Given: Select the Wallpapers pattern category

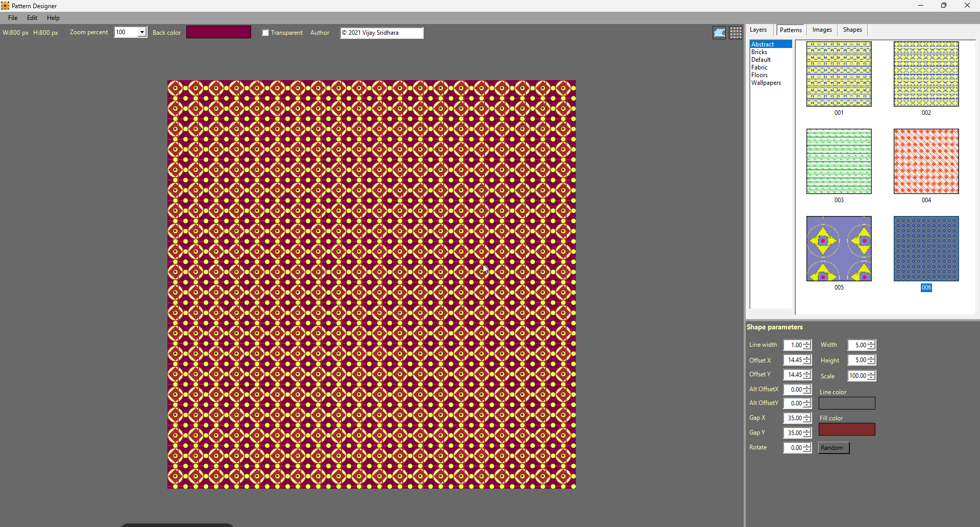Looking at the screenshot, I should point(766,83).
